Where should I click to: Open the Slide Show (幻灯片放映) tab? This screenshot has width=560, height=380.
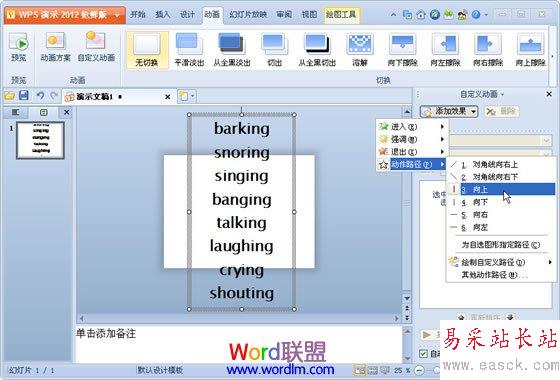(248, 15)
